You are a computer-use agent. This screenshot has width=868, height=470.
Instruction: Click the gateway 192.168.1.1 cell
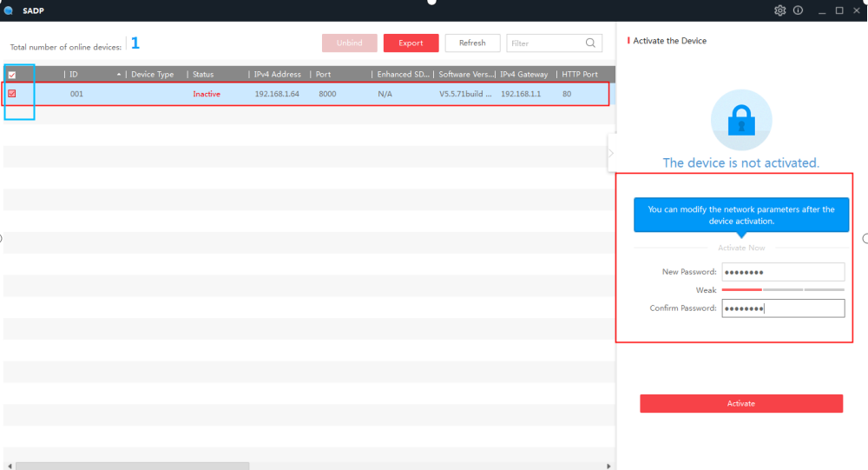521,94
